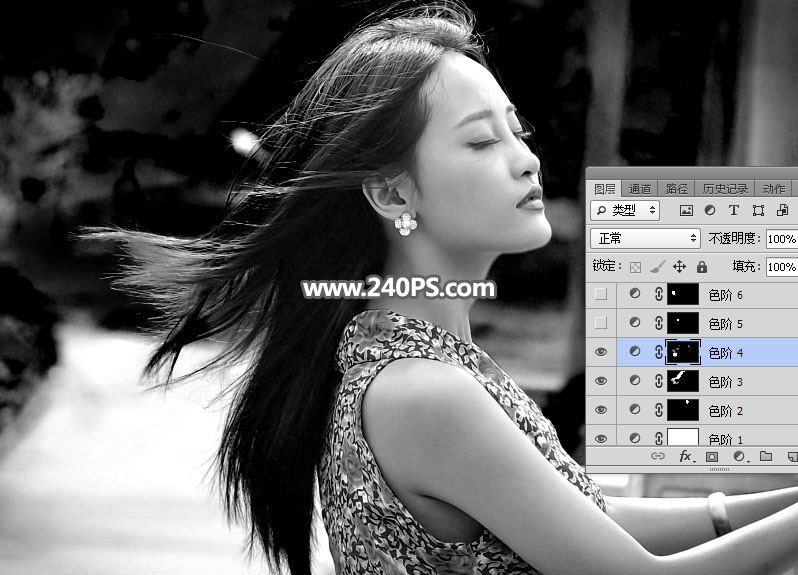Viewport: 798px width, 575px height.
Task: Toggle lock image pixels brush icon
Action: [x=658, y=267]
